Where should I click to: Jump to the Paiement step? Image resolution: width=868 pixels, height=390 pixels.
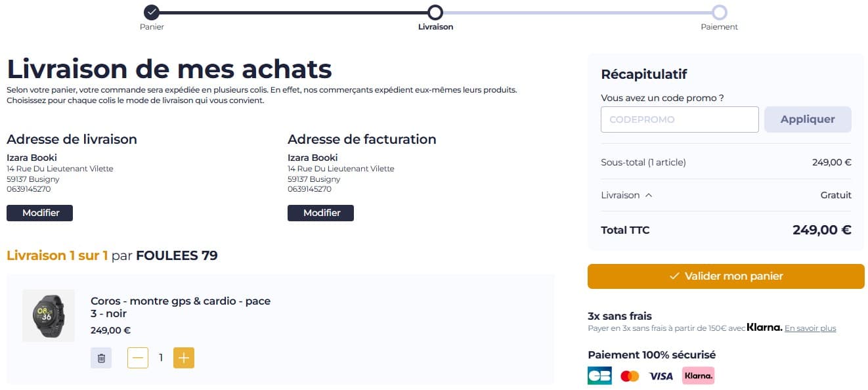tap(720, 12)
